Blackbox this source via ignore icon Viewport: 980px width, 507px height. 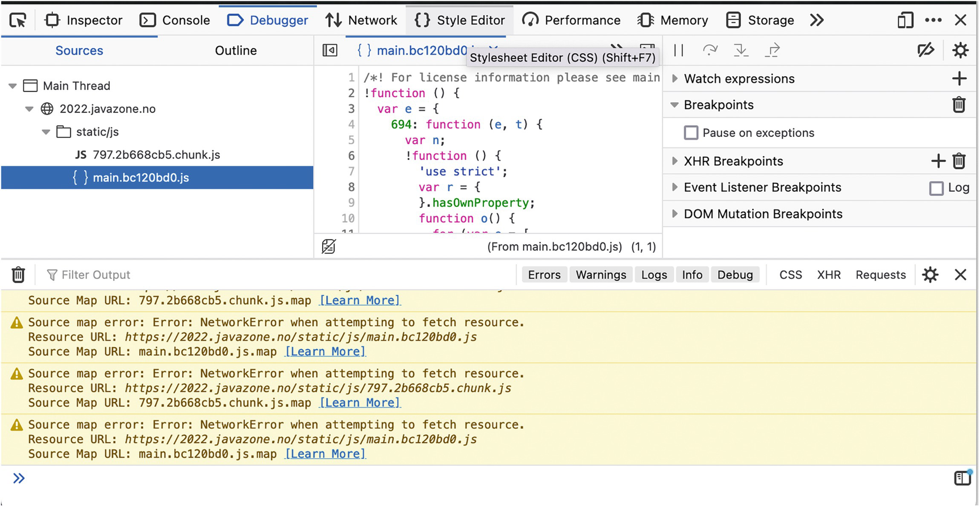[329, 246]
